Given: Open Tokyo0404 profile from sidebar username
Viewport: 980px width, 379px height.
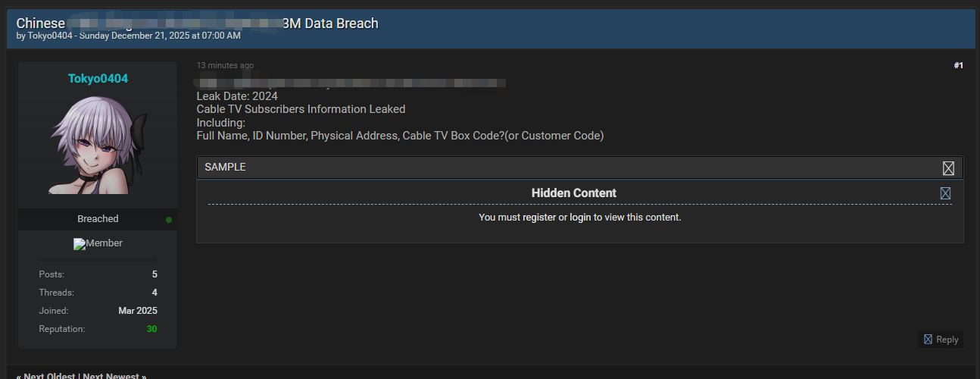Looking at the screenshot, I should (x=98, y=79).
